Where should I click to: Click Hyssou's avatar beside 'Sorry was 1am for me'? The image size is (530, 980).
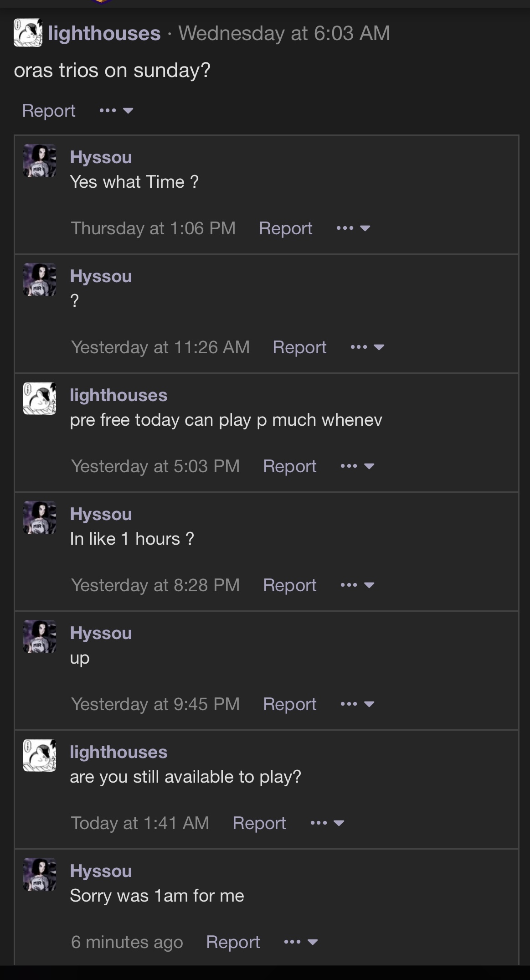40,874
